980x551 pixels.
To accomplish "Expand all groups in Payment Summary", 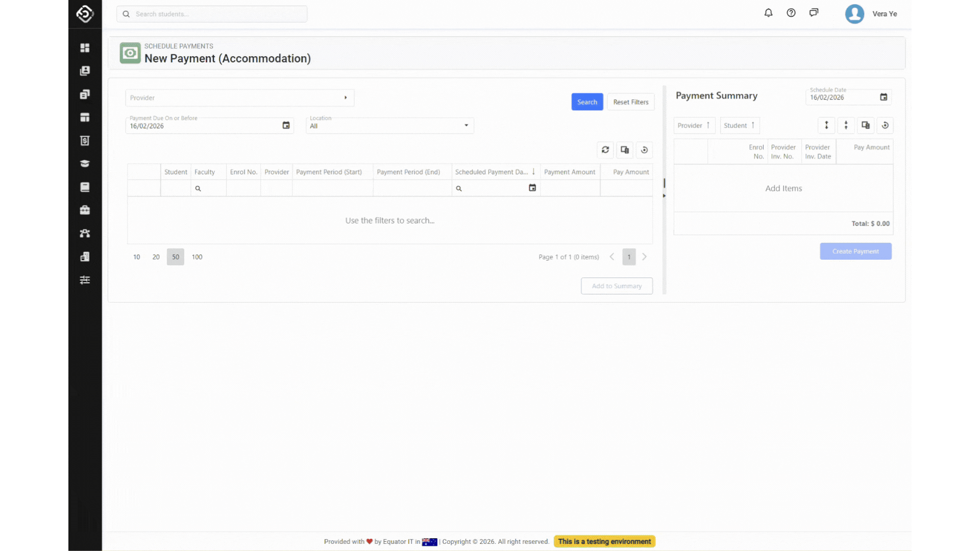I will click(826, 126).
